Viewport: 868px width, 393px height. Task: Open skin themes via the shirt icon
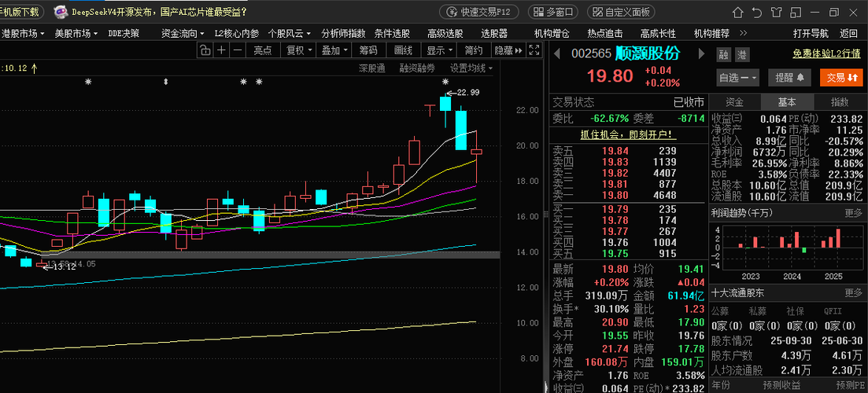tap(776, 12)
